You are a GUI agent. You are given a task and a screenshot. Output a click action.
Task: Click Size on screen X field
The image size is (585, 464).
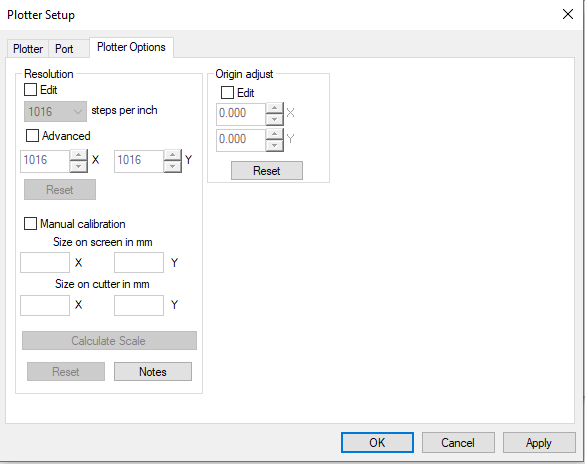tap(45, 263)
